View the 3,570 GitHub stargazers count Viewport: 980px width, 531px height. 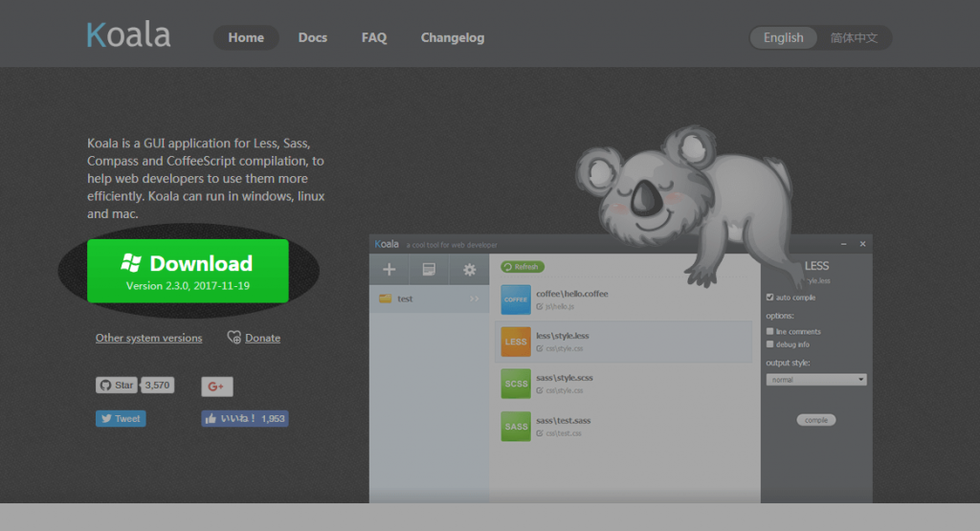(158, 385)
